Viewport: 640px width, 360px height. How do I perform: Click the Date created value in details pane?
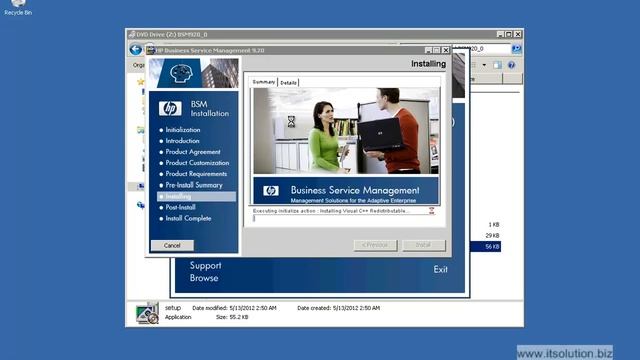coord(356,308)
